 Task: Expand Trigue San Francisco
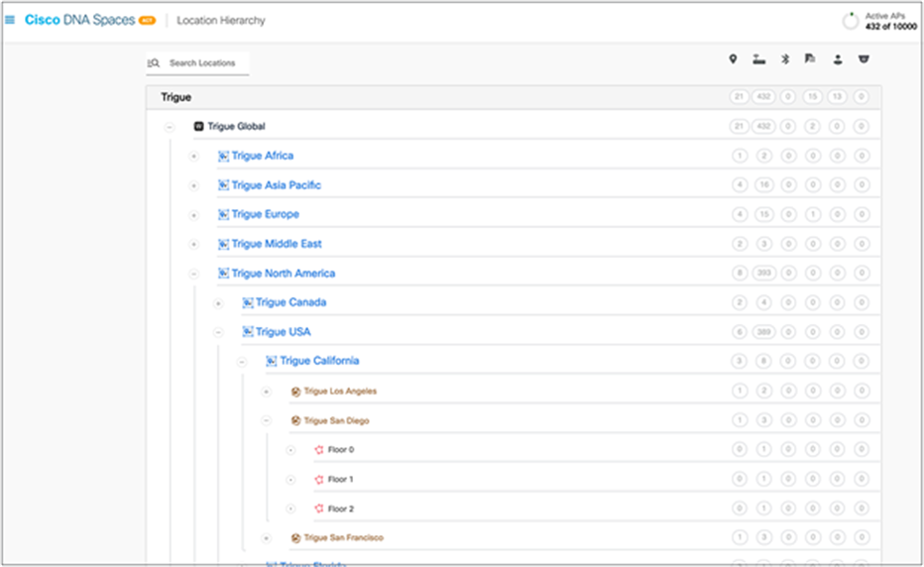coord(266,538)
